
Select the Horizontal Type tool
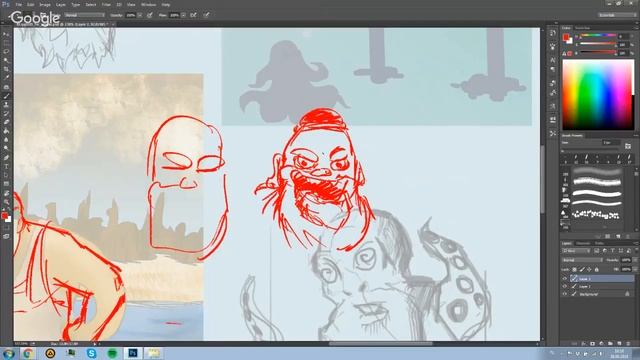click(x=6, y=167)
